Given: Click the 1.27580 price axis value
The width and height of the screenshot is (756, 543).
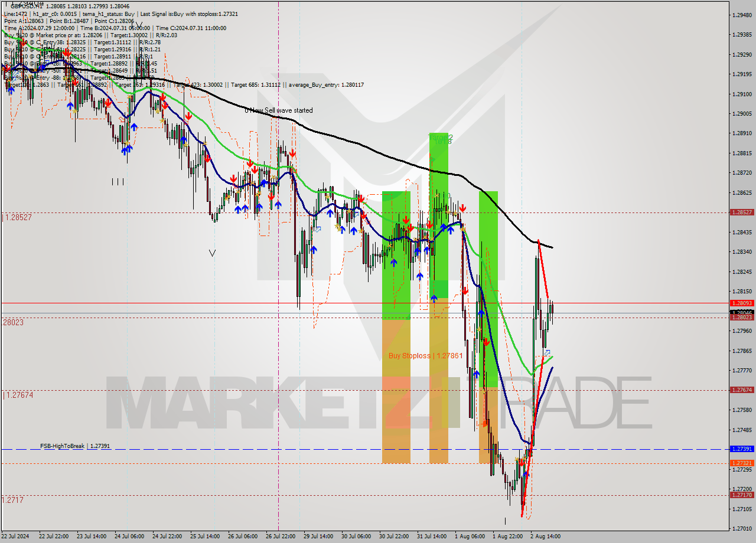Looking at the screenshot, I should (742, 410).
